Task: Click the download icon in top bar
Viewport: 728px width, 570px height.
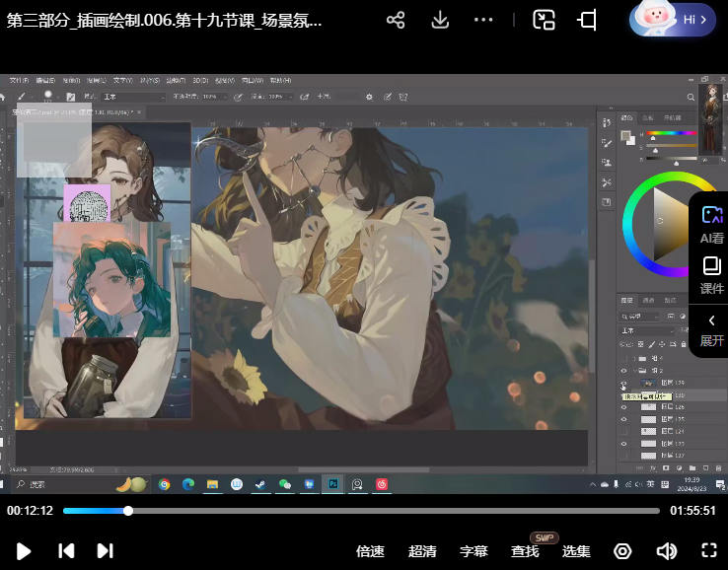Action: coord(440,20)
